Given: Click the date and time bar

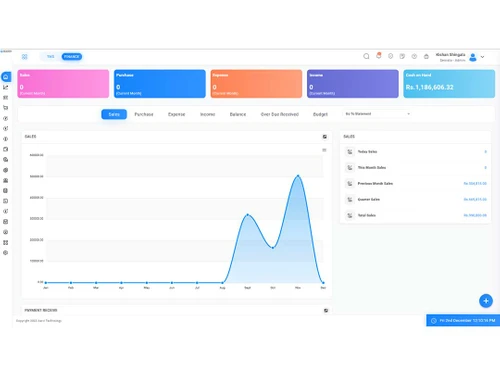Looking at the screenshot, I should tap(463, 321).
